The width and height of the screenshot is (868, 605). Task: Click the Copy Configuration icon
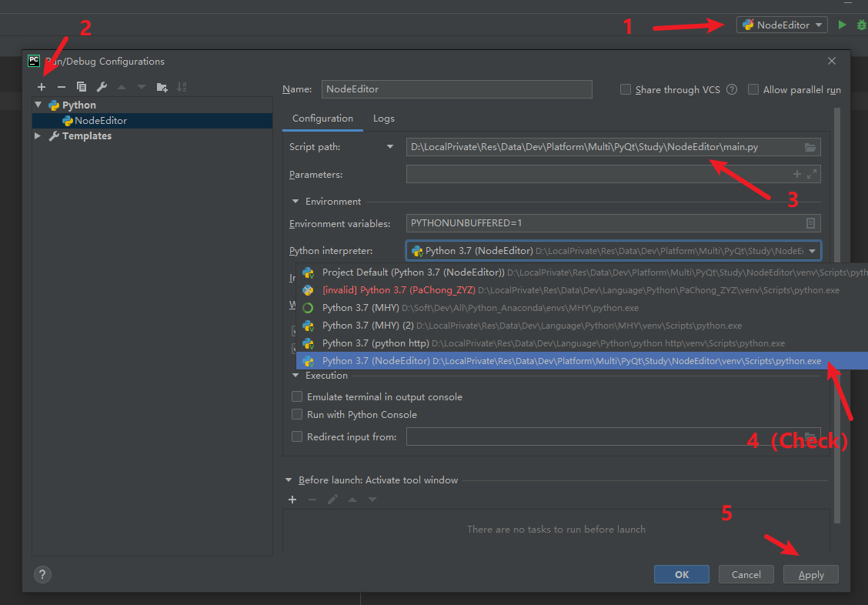82,87
